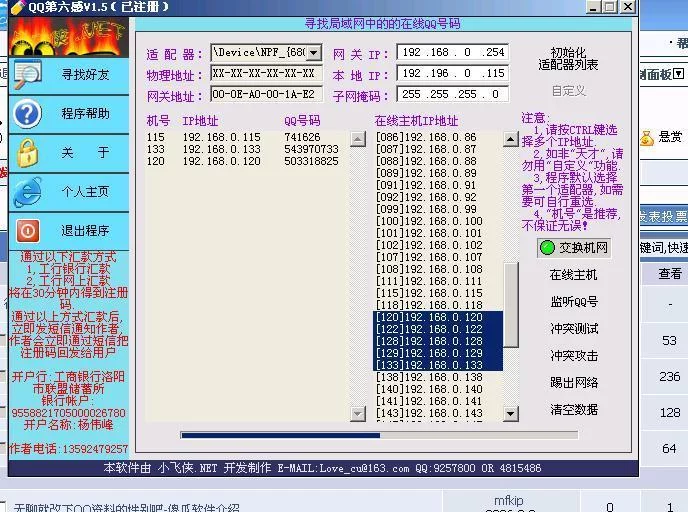Screen dimensions: 688x512
Task: Click 初始化适配器列表 button
Action: pos(568,59)
